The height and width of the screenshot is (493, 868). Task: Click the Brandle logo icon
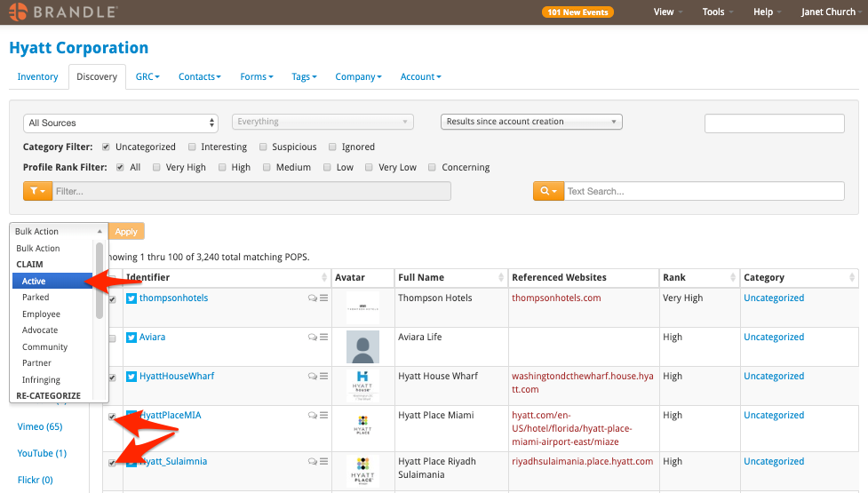tap(17, 12)
